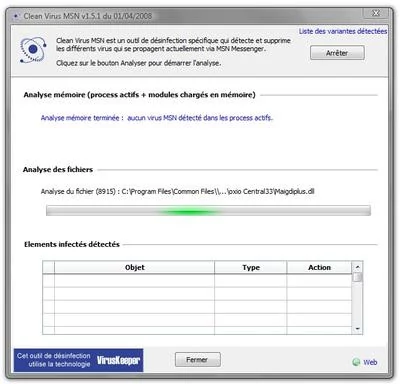This screenshot has width=400, height=384.
Task: Click the scrollbar down arrow in infected list
Action: (x=357, y=329)
